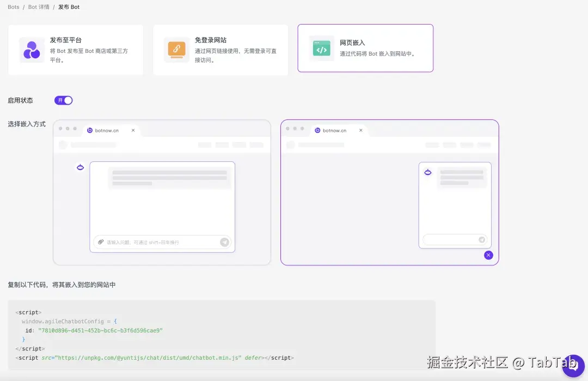Click the send icon in right preview
Viewport: 588px width, 381px height.
click(x=482, y=239)
